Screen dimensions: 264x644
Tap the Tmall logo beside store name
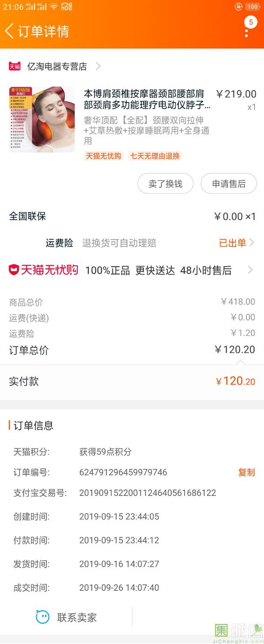click(15, 67)
